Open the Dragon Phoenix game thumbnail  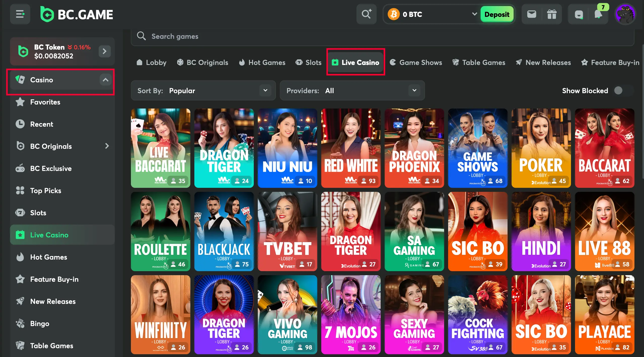(414, 148)
